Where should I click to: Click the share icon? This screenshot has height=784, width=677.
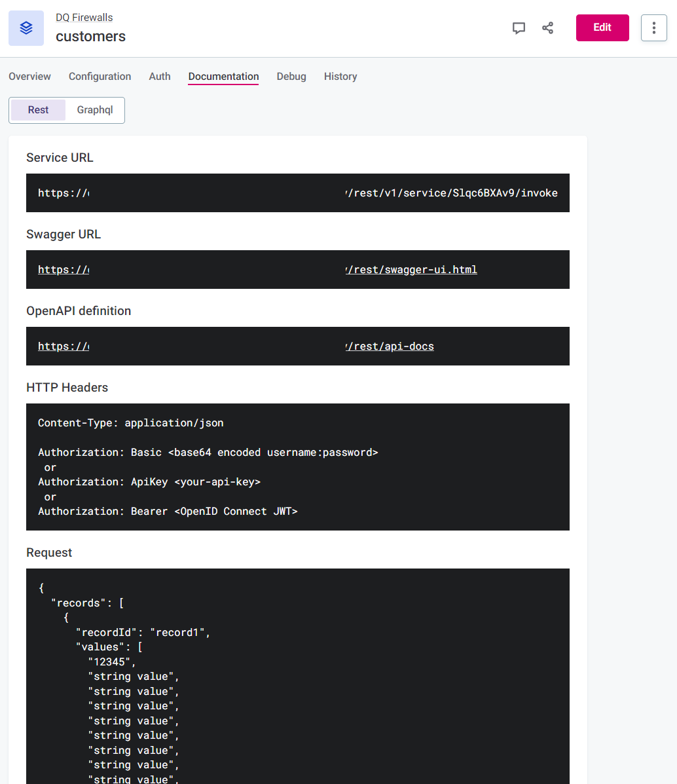coord(547,28)
